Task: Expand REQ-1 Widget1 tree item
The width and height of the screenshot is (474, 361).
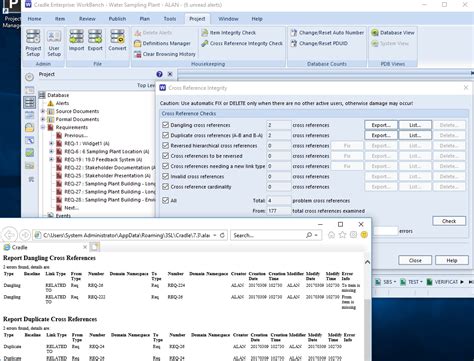Action: (x=51, y=143)
